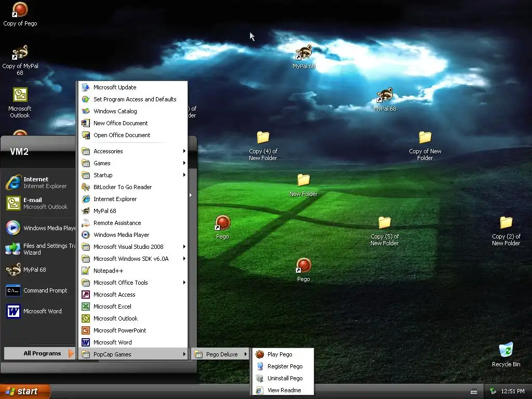Viewport: 532px width, 399px height.
Task: Open Remote Assistance
Action: tap(133, 223)
